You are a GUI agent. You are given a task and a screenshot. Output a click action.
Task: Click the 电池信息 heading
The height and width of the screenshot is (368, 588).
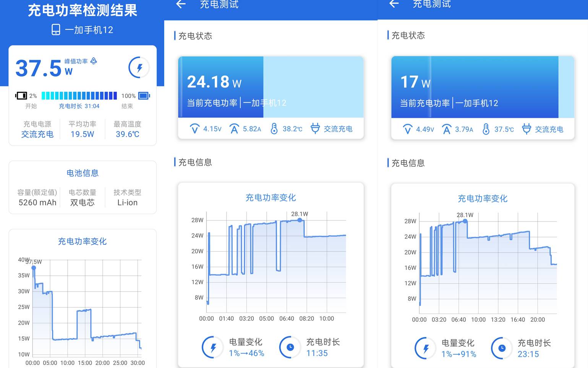(x=83, y=173)
